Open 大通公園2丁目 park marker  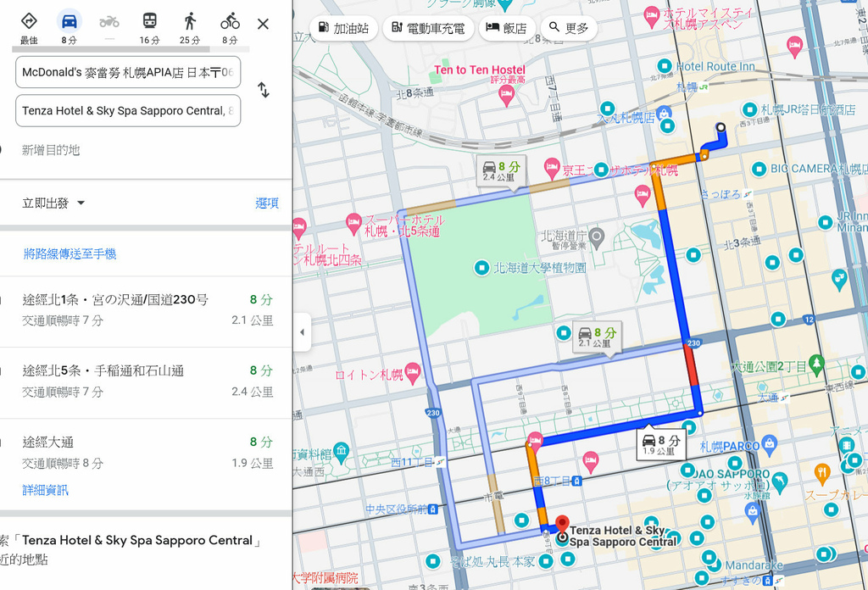[x=816, y=365]
